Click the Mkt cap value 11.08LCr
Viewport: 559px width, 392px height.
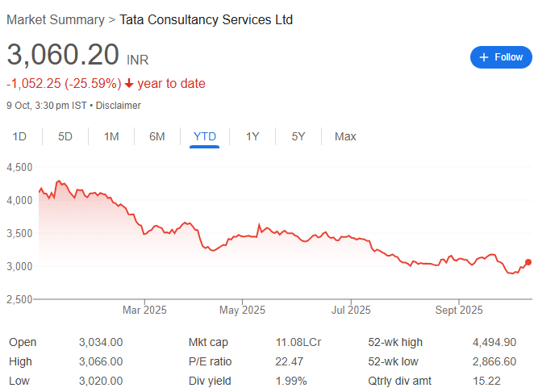coord(298,343)
